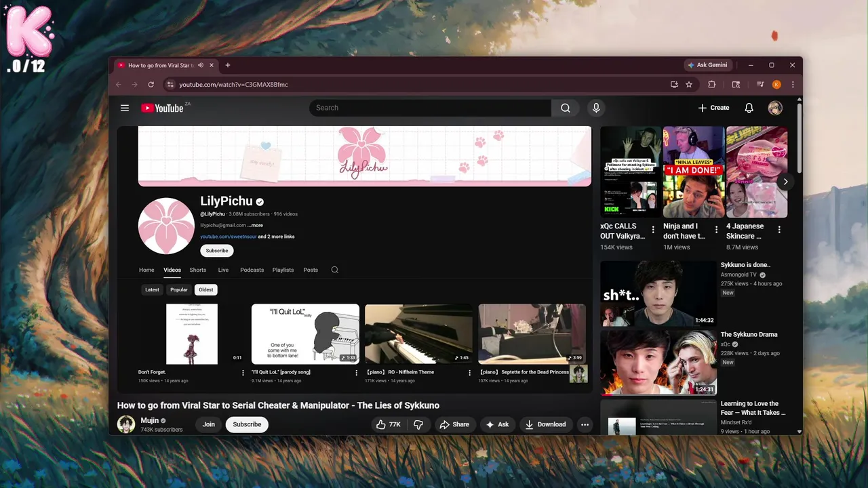The image size is (868, 488).
Task: Click the Chrome profile avatar in toolbar
Action: 776,85
